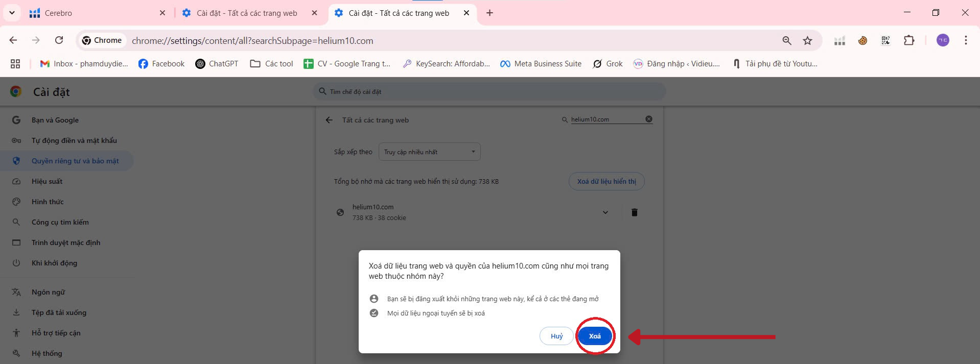The height and width of the screenshot is (364, 980).
Task: Click the bar chart extension icon
Action: [x=839, y=40]
